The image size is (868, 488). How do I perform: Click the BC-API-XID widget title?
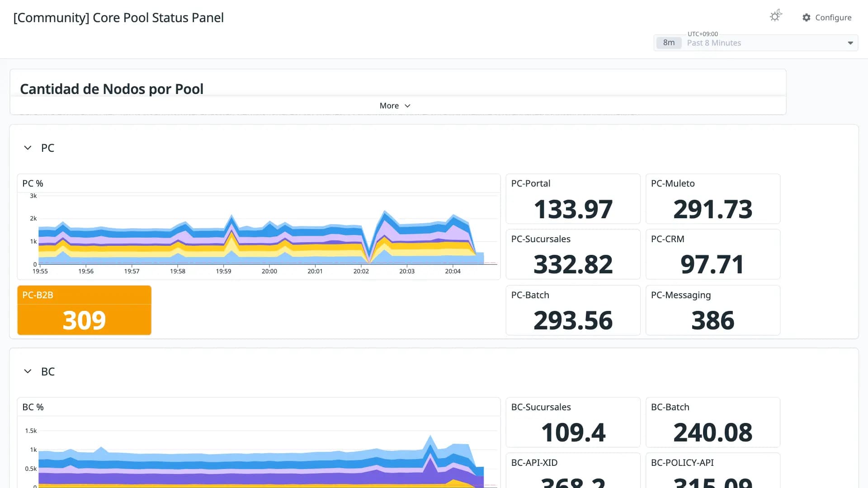534,463
